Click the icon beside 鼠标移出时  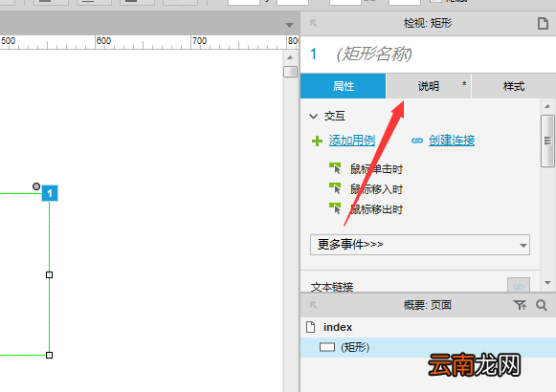[335, 208]
